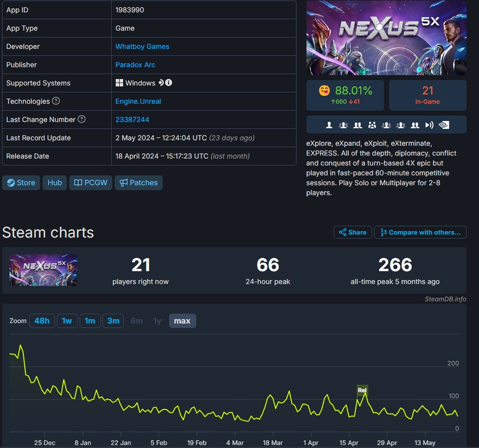Image resolution: width=479 pixels, height=448 pixels.
Task: Open the Hub button
Action: [55, 183]
